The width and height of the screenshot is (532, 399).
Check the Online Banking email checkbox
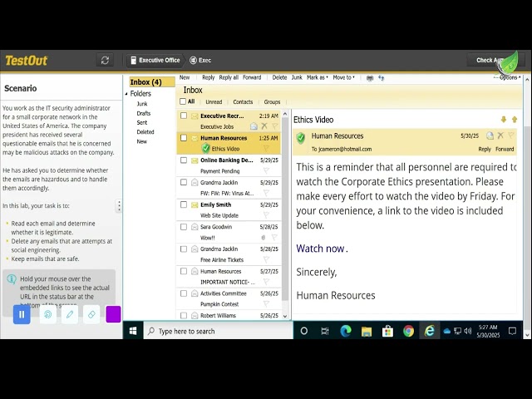tap(184, 160)
